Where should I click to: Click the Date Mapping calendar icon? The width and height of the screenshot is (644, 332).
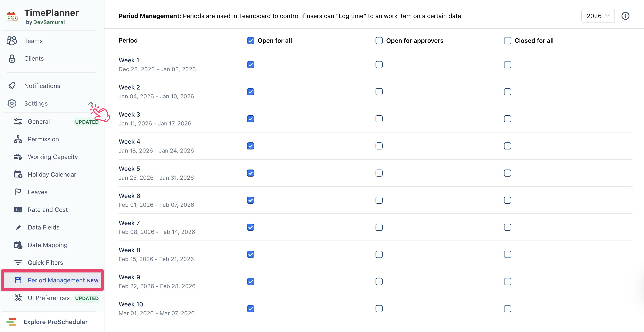coord(18,245)
